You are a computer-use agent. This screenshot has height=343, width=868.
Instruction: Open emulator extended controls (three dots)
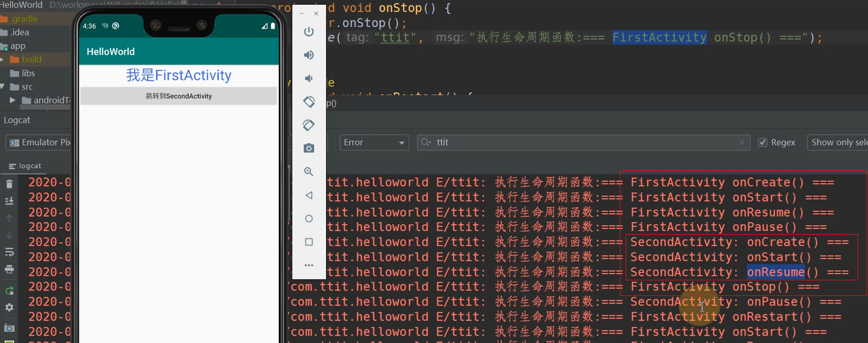(309, 265)
